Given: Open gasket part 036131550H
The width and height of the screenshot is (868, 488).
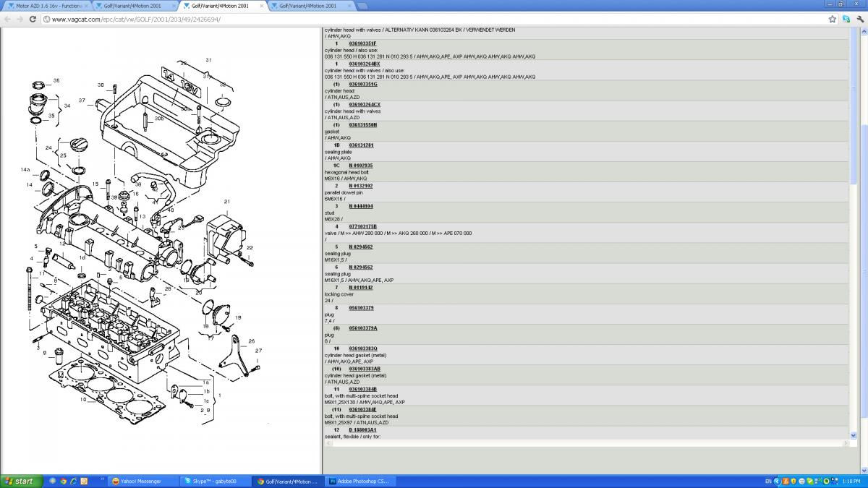Looking at the screenshot, I should pos(362,124).
